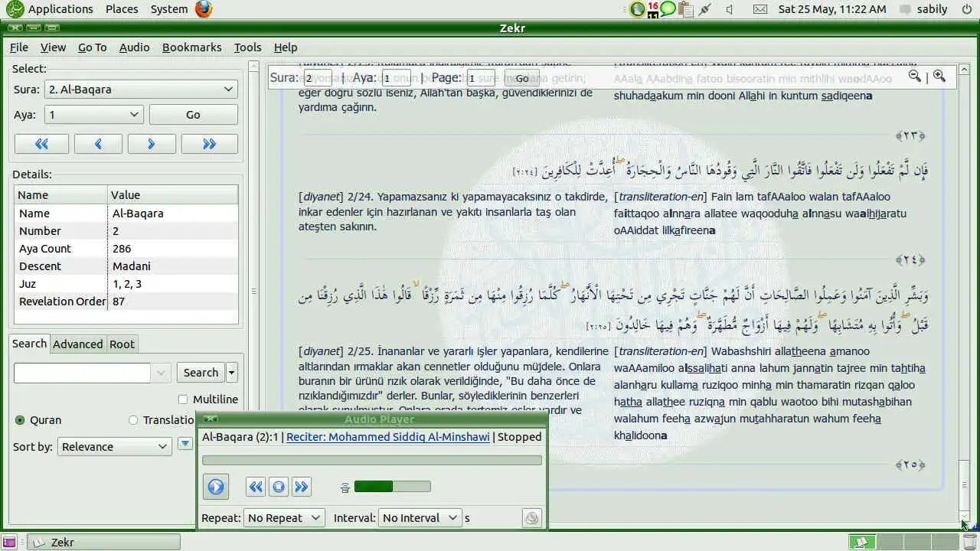Switch to the Root search tab

click(122, 344)
